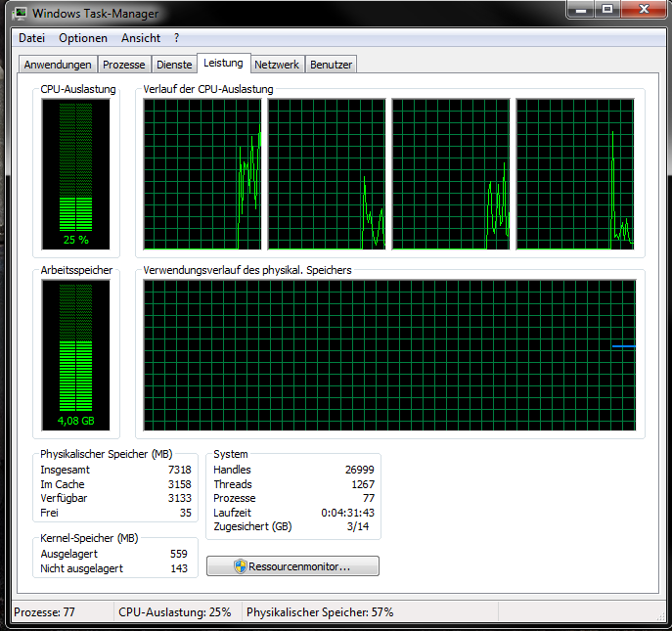The width and height of the screenshot is (672, 631).
Task: Click the CPU-Auslastung 25 % gauge
Action: coord(76,174)
